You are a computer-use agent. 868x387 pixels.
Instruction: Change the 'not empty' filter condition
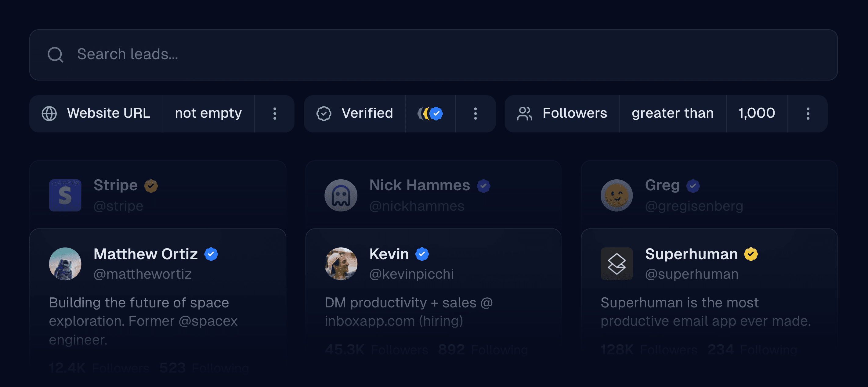pyautogui.click(x=208, y=113)
